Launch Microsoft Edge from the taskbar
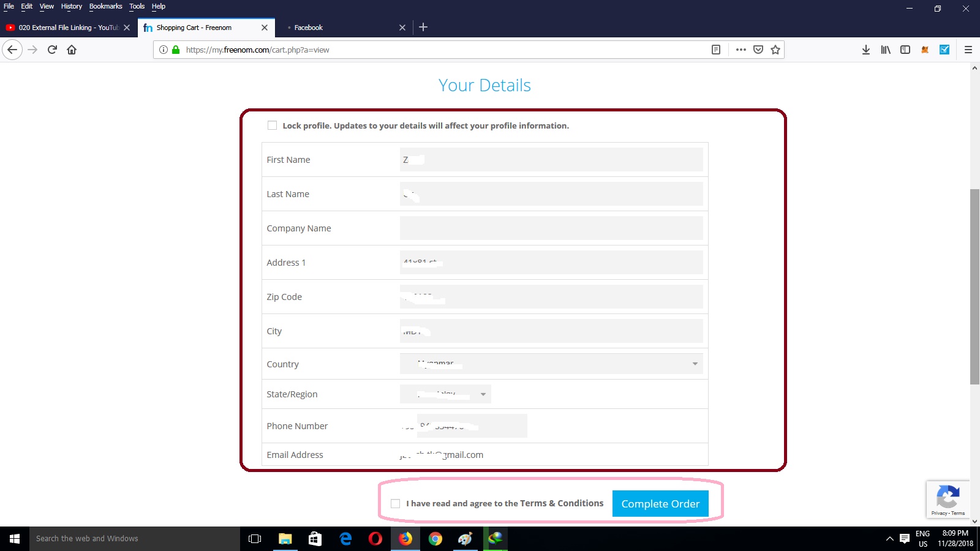The width and height of the screenshot is (980, 551). [x=345, y=539]
